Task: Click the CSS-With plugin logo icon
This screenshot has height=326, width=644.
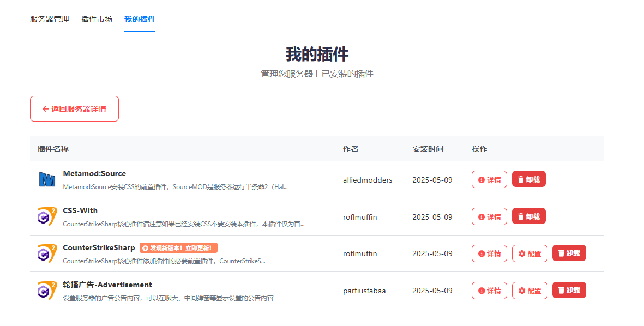Action: 47,217
